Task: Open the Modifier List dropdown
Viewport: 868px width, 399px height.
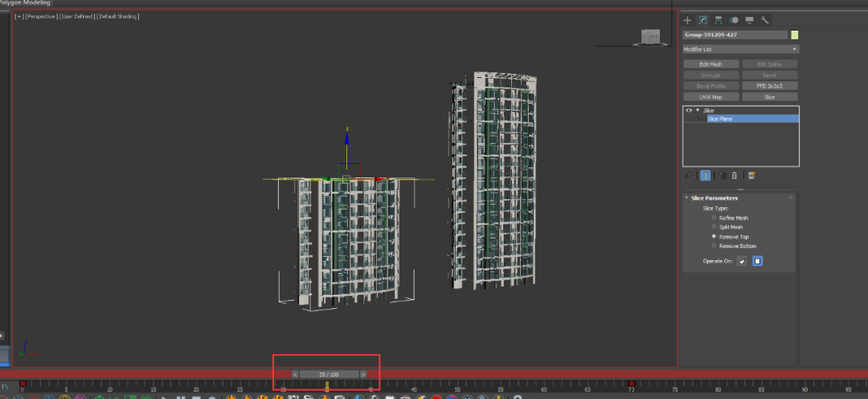Action: tap(741, 49)
